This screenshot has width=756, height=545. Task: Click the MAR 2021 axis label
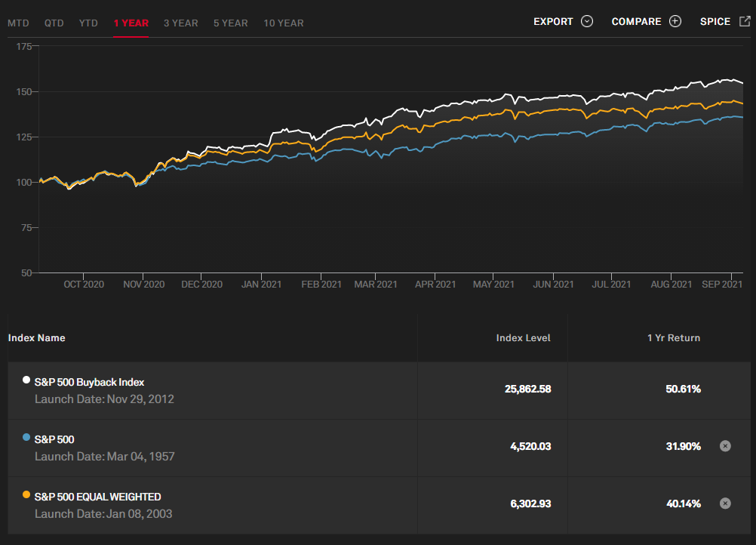click(x=376, y=285)
